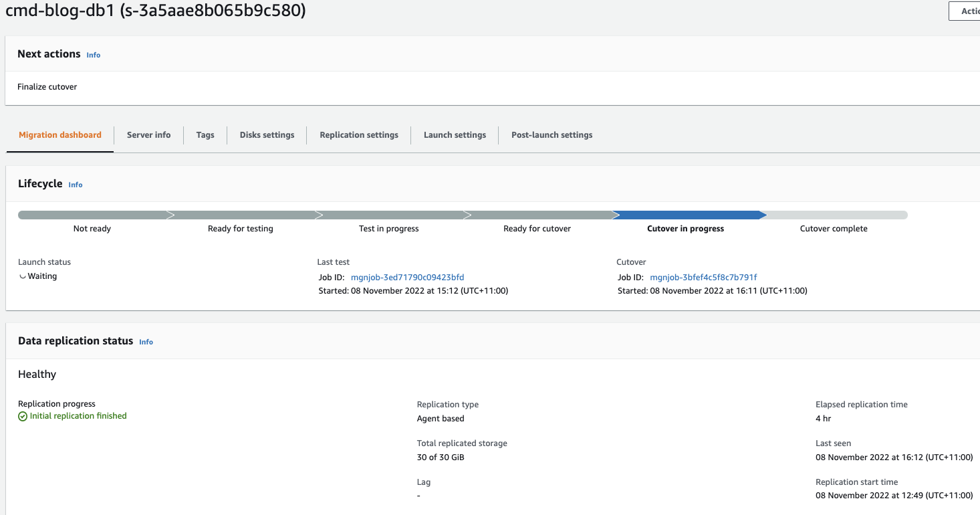Open the Post-launch settings tab
Screen dimensions: 980x515
[552, 134]
